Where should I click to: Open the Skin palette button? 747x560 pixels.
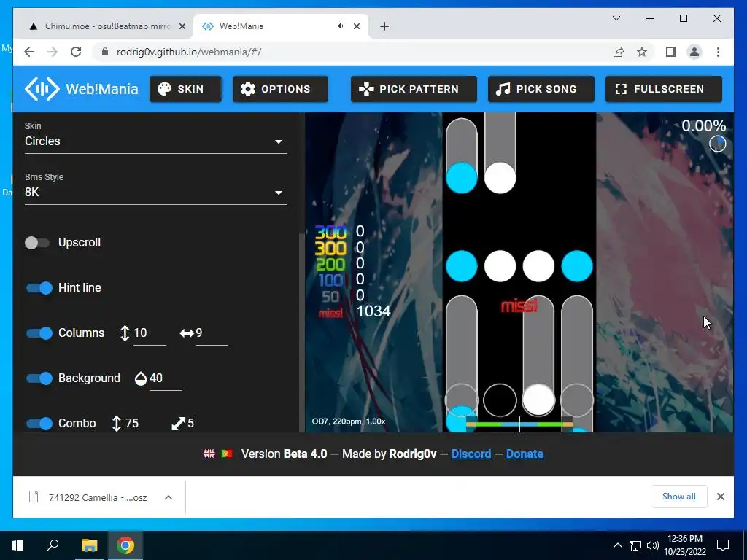[185, 89]
